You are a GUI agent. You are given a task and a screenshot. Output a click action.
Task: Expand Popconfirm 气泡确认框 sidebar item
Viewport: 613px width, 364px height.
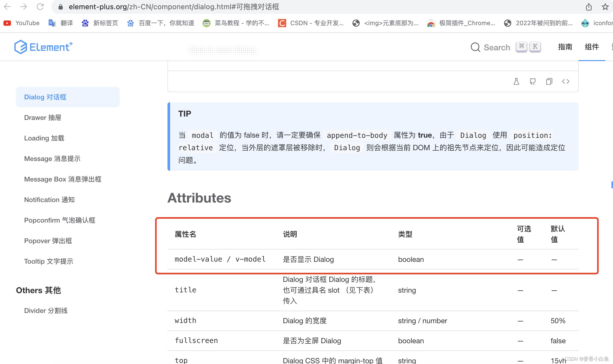point(60,220)
